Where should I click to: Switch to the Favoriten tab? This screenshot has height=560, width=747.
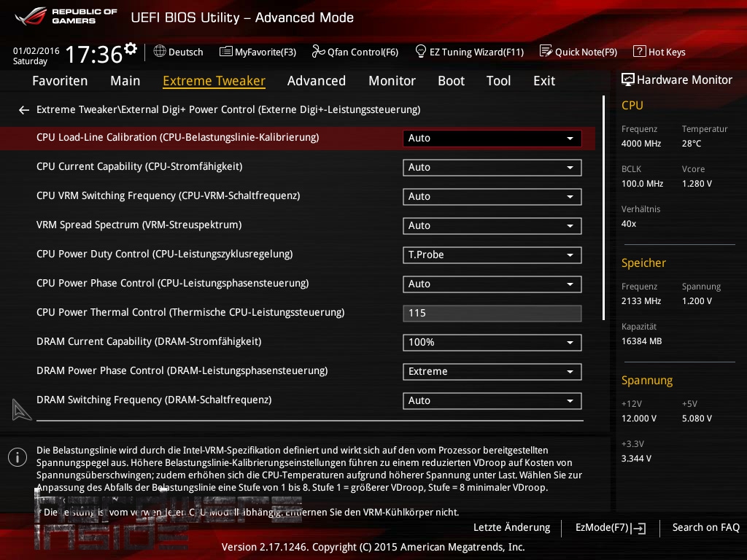pos(60,81)
